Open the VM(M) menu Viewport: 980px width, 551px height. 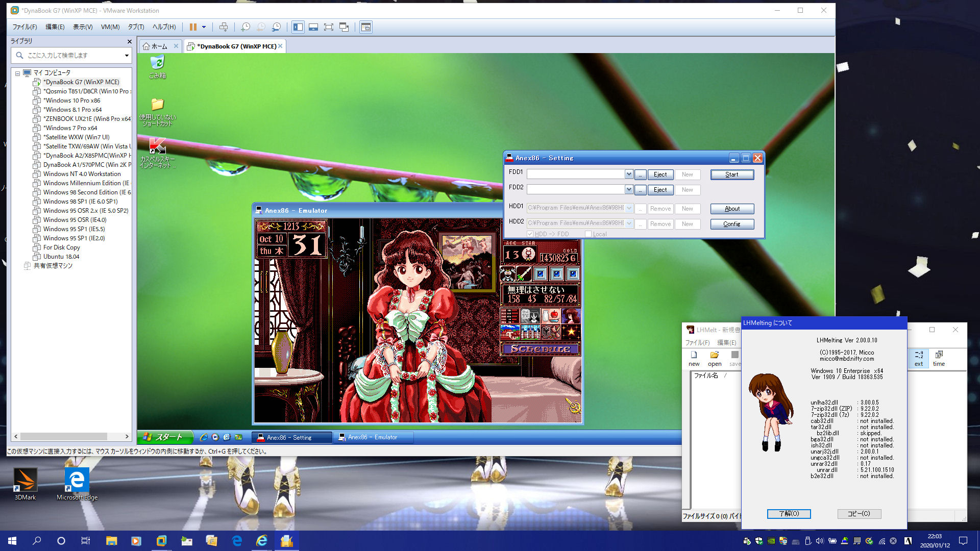point(110,27)
